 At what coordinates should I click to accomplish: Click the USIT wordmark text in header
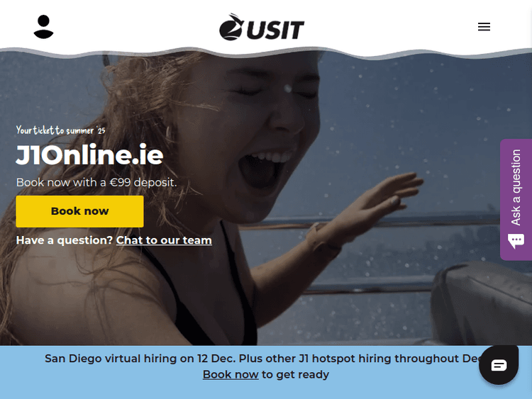[275, 30]
